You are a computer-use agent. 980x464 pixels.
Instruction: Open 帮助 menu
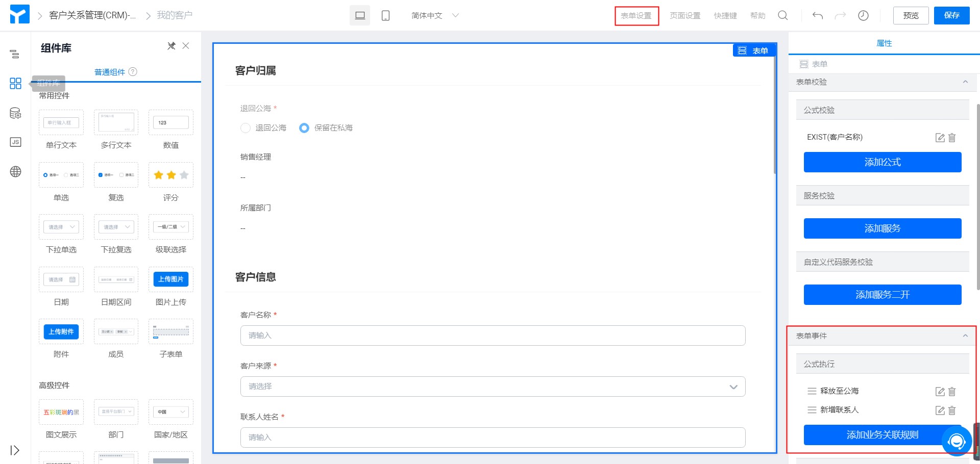[758, 16]
